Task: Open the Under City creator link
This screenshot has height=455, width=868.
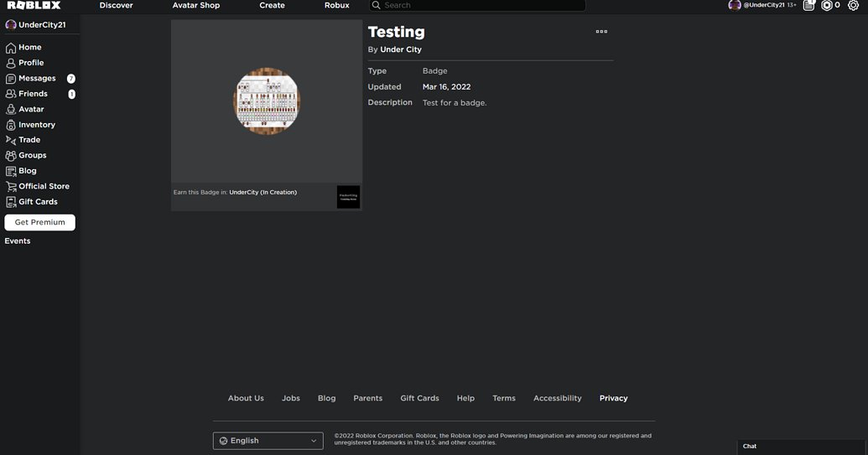Action: 401,49
